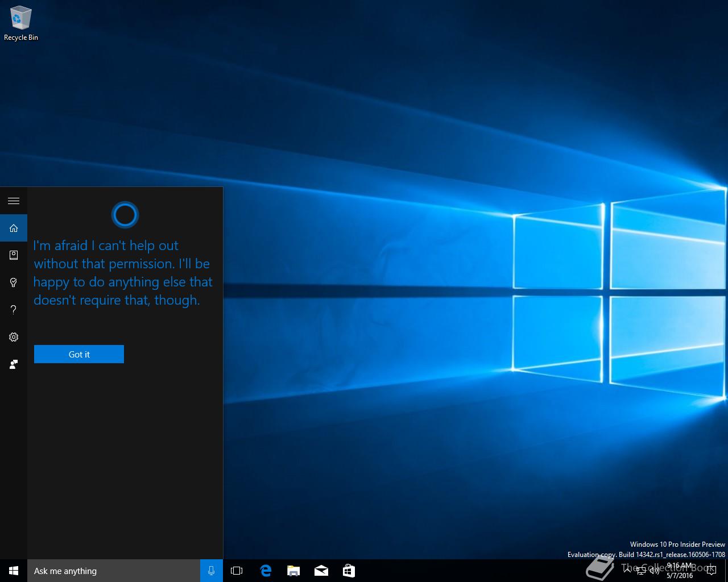Open the network status tray icon
The height and width of the screenshot is (582, 728).
pos(641,571)
